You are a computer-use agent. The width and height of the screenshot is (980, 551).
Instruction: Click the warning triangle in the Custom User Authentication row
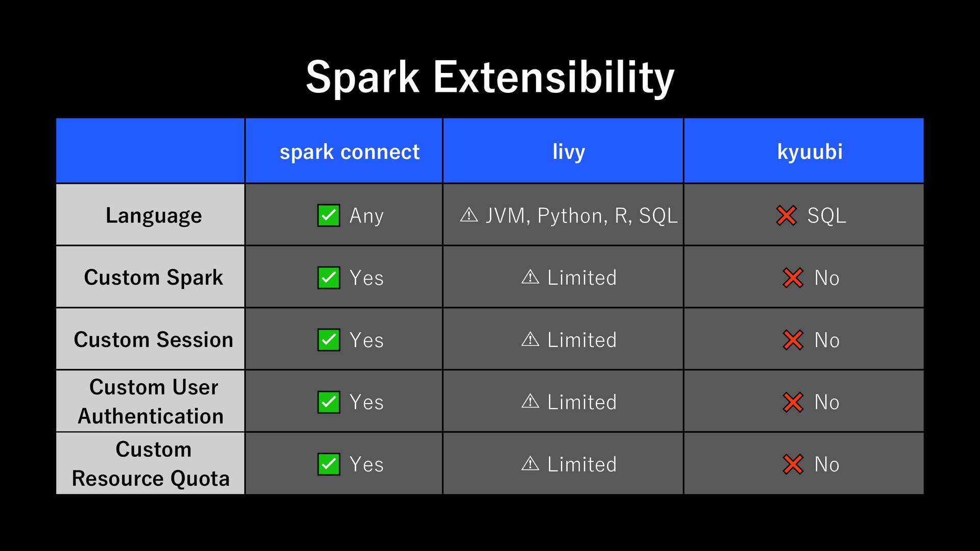pos(530,402)
